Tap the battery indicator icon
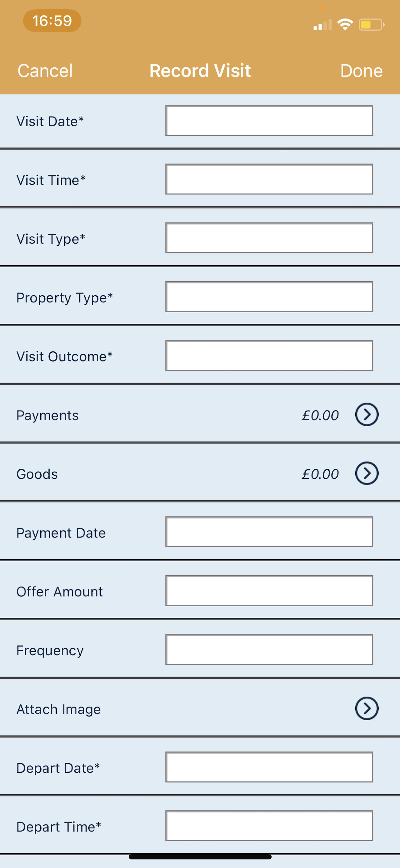 pyautogui.click(x=371, y=25)
